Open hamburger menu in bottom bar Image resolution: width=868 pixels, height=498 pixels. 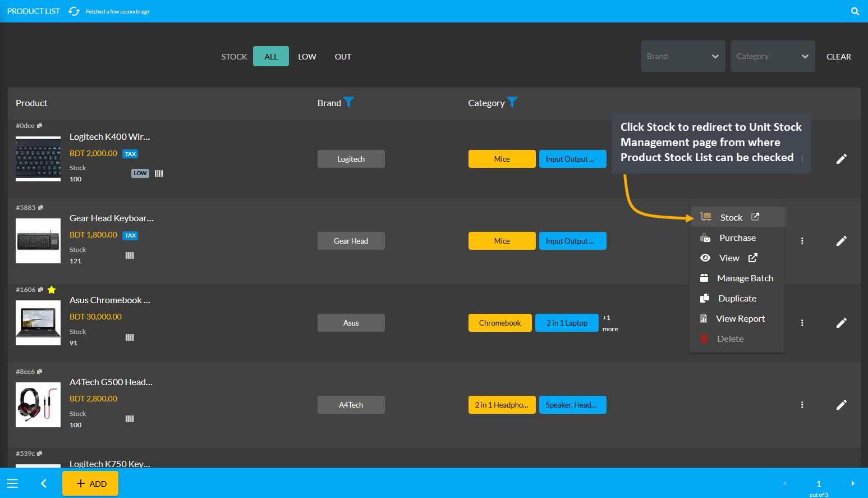(12, 483)
